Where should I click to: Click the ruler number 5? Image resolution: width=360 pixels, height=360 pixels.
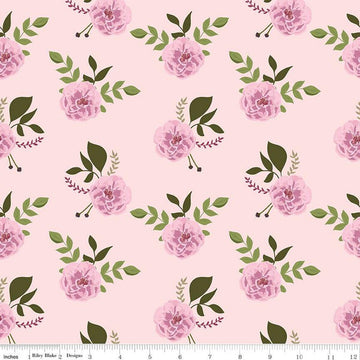[x=150, y=357]
